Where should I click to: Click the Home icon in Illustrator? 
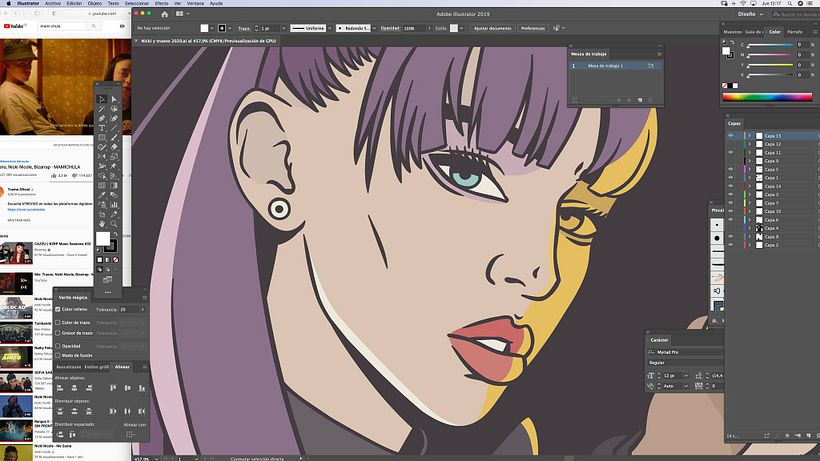coord(164,14)
